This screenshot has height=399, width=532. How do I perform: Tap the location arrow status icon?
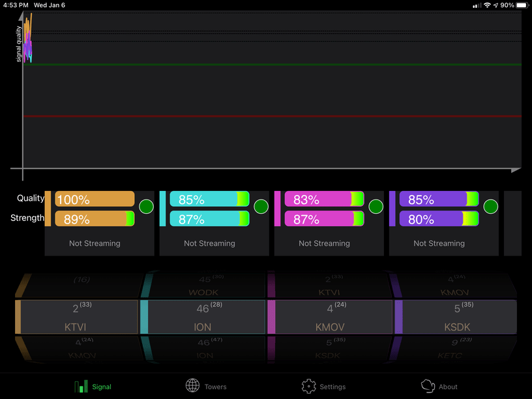click(495, 5)
